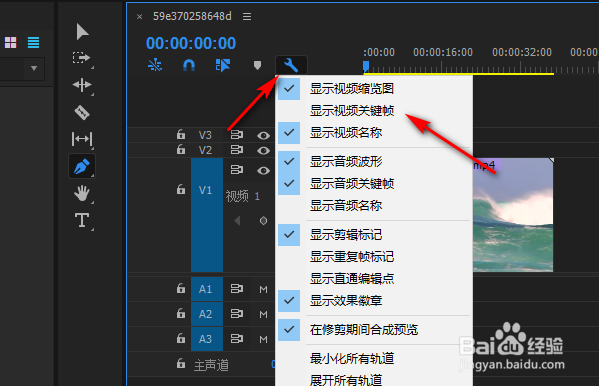Image resolution: width=599 pixels, height=386 pixels.
Task: Toggle timeline snap magnet
Action: [x=189, y=65]
